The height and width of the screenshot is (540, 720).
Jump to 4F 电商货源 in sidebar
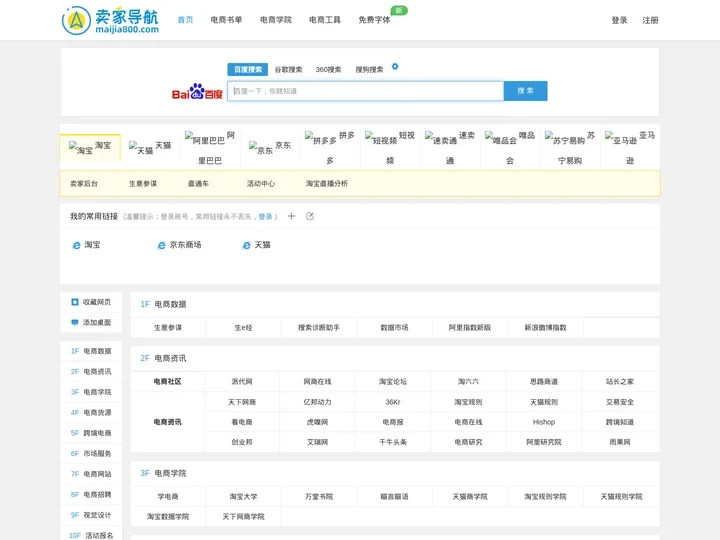click(x=91, y=412)
